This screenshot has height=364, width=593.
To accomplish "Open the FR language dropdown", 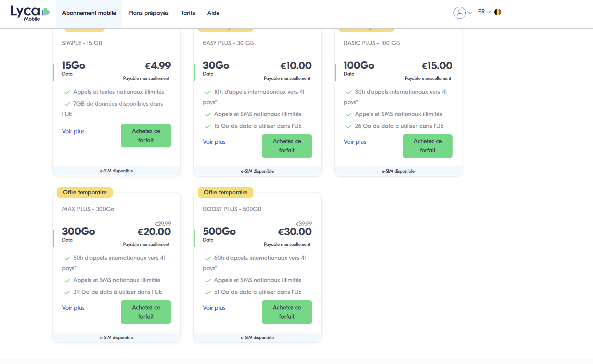I will click(484, 12).
